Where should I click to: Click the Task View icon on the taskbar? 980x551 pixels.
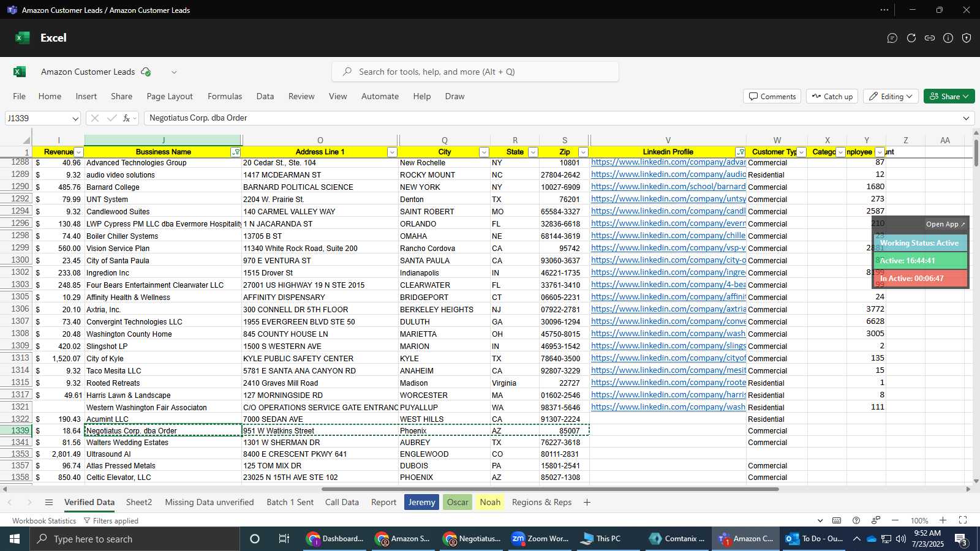[x=284, y=539]
